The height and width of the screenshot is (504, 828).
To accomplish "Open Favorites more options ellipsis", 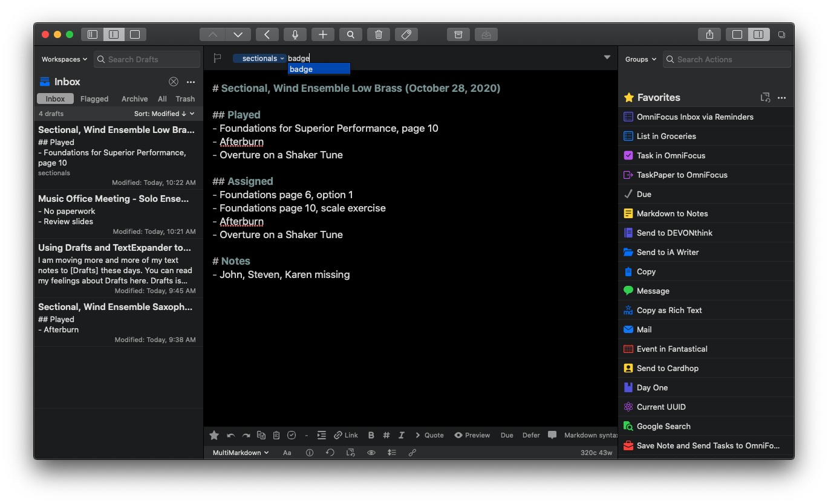I will pyautogui.click(x=781, y=97).
